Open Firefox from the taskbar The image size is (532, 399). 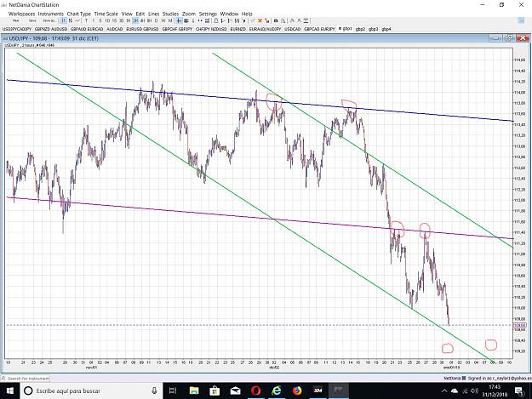coord(297,390)
